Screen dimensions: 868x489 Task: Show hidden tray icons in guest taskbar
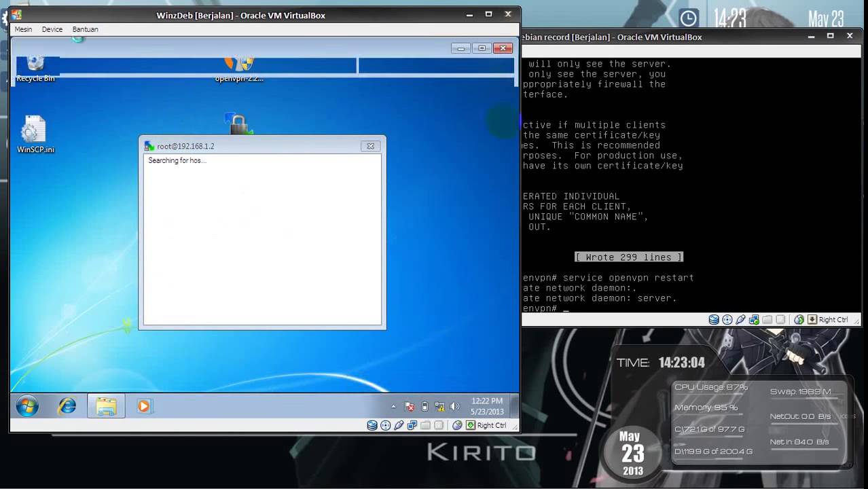393,407
